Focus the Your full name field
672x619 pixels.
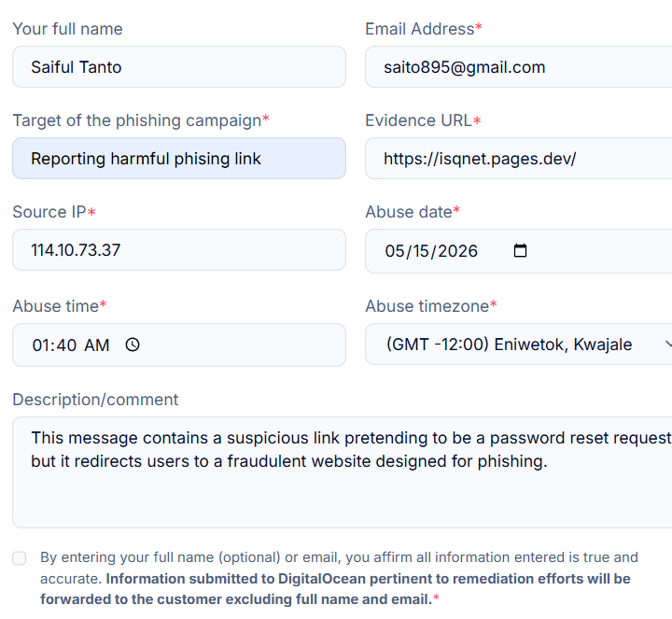pyautogui.click(x=179, y=67)
